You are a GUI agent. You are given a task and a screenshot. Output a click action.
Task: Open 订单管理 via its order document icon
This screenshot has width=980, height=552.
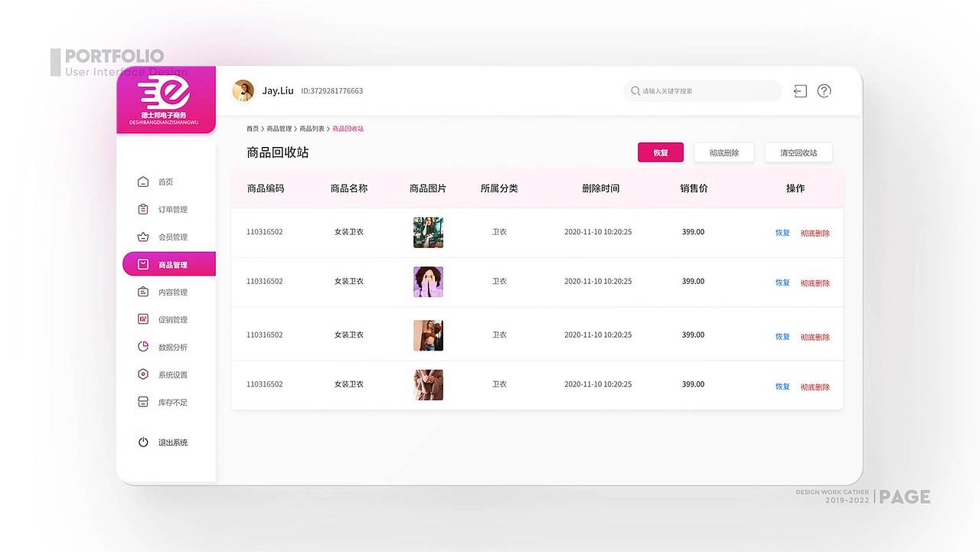[x=142, y=209]
